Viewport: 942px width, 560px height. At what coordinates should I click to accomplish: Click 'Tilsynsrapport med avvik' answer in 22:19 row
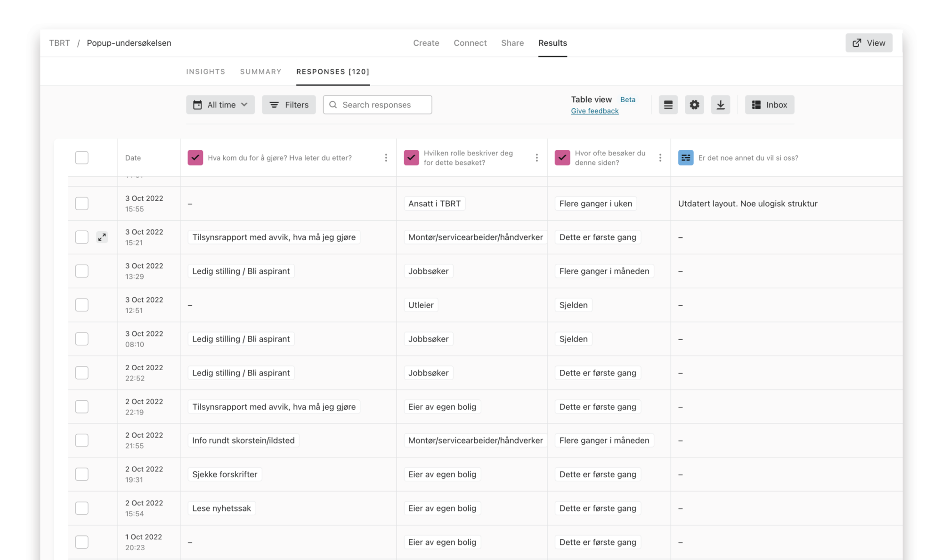(274, 406)
